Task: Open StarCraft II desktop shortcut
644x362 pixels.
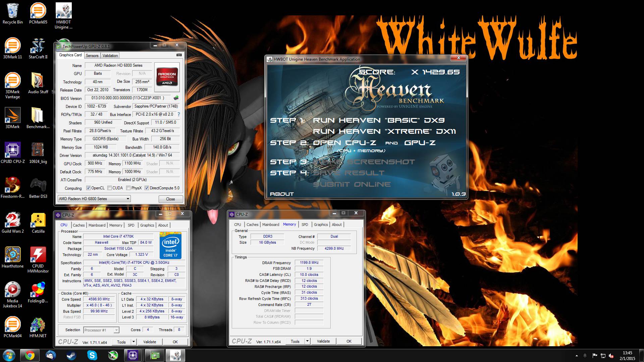Action: pyautogui.click(x=38, y=48)
